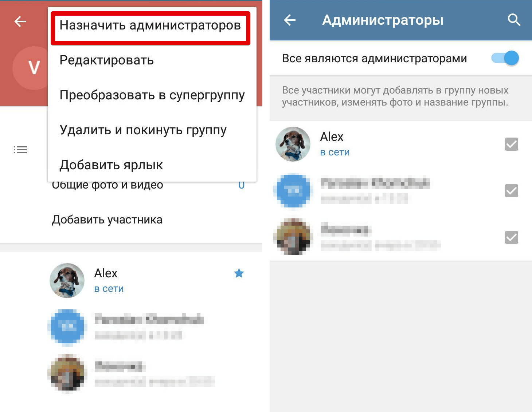Tap back arrow in red group header
The width and height of the screenshot is (532, 412).
point(20,22)
